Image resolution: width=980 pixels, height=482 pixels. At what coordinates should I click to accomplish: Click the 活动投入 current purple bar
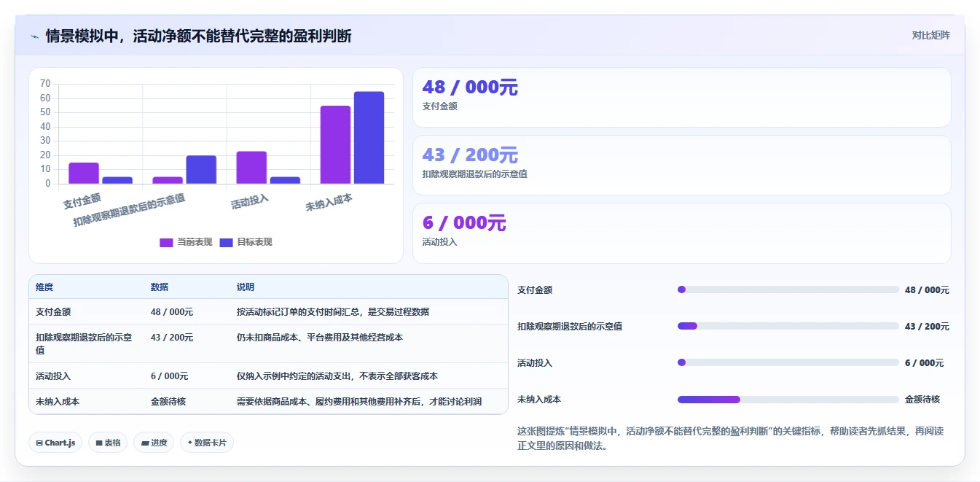point(251,168)
